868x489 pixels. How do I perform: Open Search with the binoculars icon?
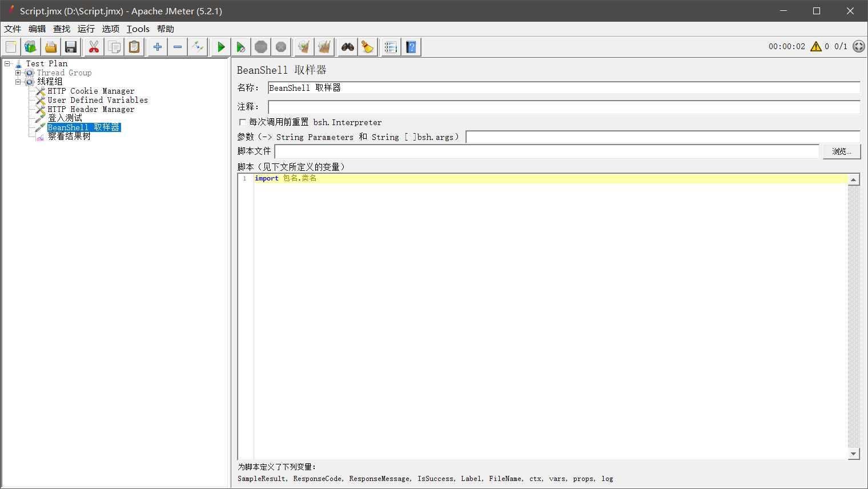tap(348, 47)
